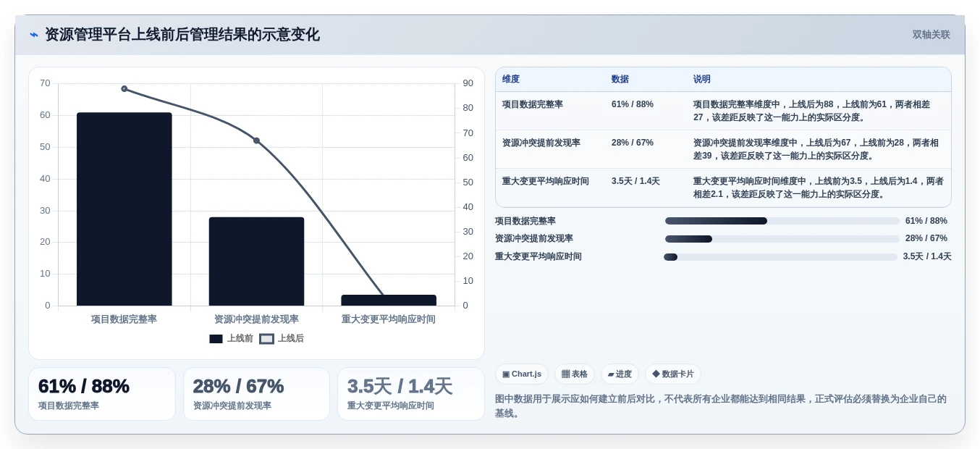The width and height of the screenshot is (980, 449).
Task: Click x-axis label 重大变更平均响应时间
Action: coord(389,319)
